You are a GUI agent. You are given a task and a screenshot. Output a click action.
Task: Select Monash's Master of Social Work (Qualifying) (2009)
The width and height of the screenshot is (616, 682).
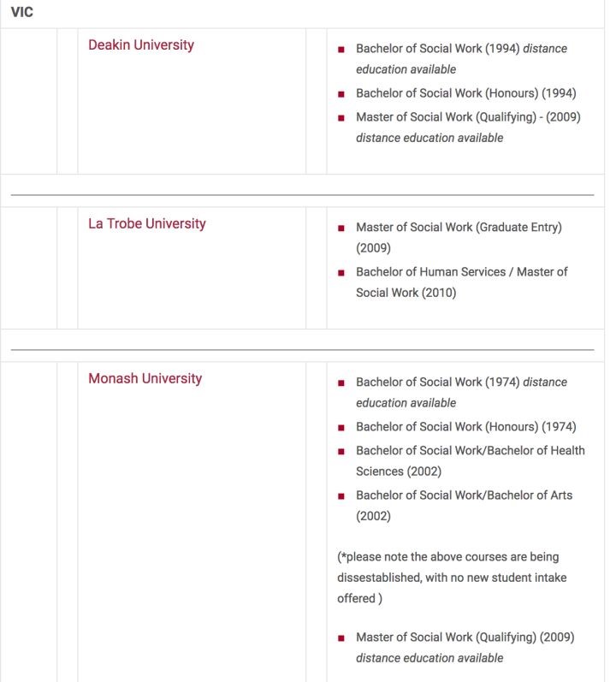click(465, 638)
